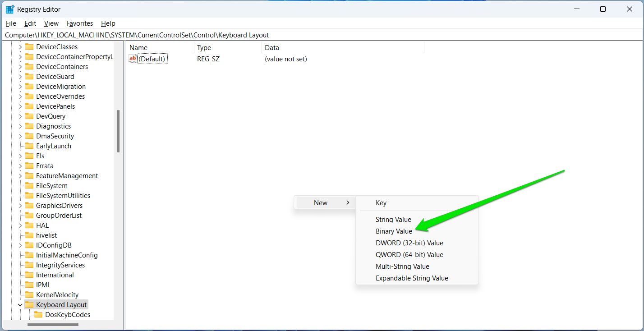Screen dimensions: 644x331
Task: Click the ab icon beside (Default)
Action: tap(132, 59)
